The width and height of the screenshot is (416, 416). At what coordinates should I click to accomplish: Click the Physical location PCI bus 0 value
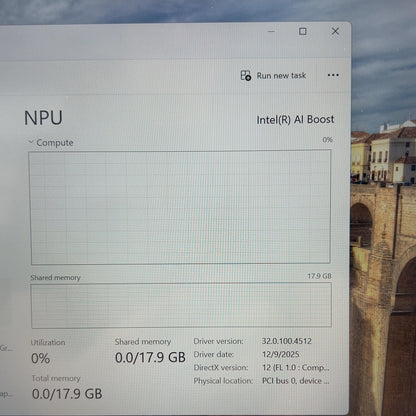296,381
